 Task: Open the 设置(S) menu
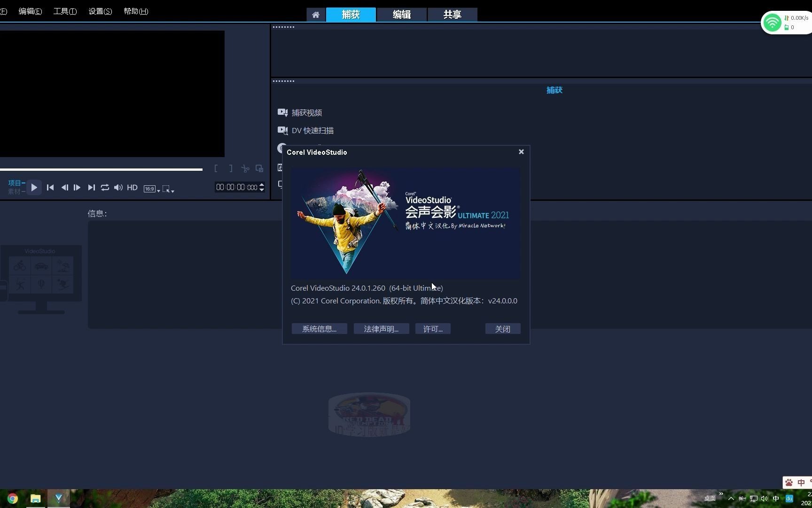tap(100, 11)
